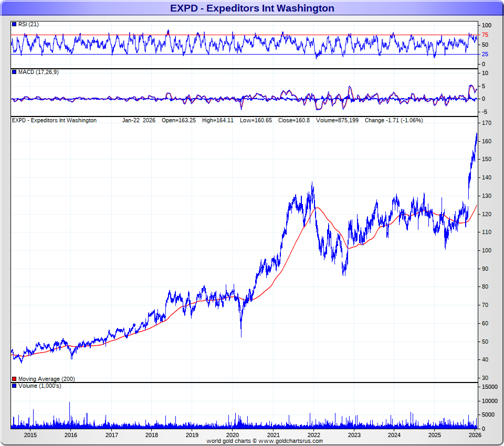Click the Volume (1,000's) panel label

[x=39, y=386]
